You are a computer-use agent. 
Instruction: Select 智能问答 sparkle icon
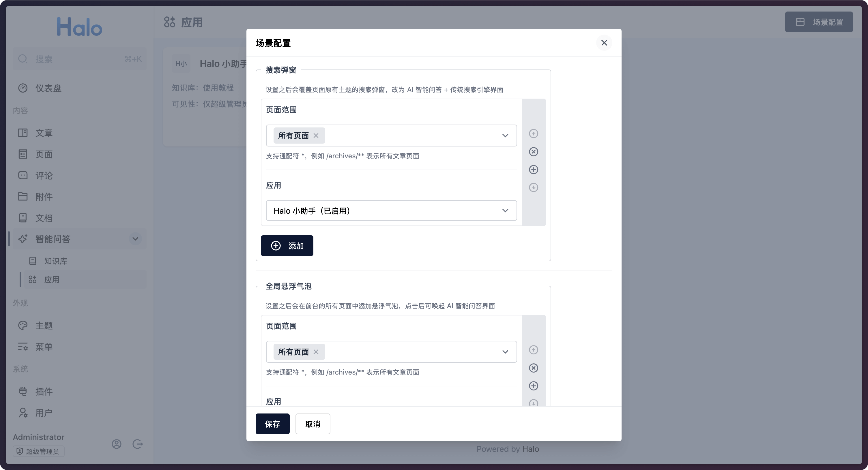[x=23, y=239]
